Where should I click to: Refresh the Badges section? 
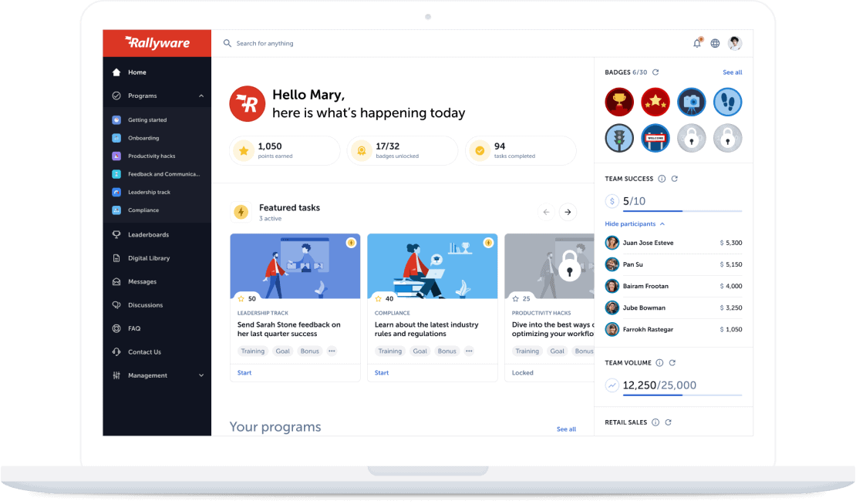(x=655, y=72)
